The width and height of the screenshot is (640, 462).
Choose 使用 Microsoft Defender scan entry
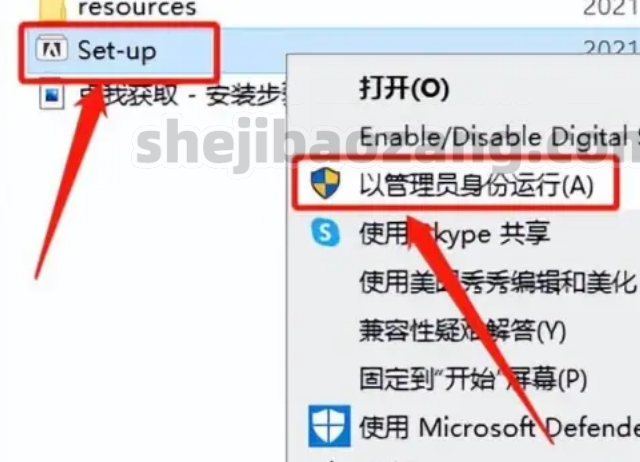499,427
